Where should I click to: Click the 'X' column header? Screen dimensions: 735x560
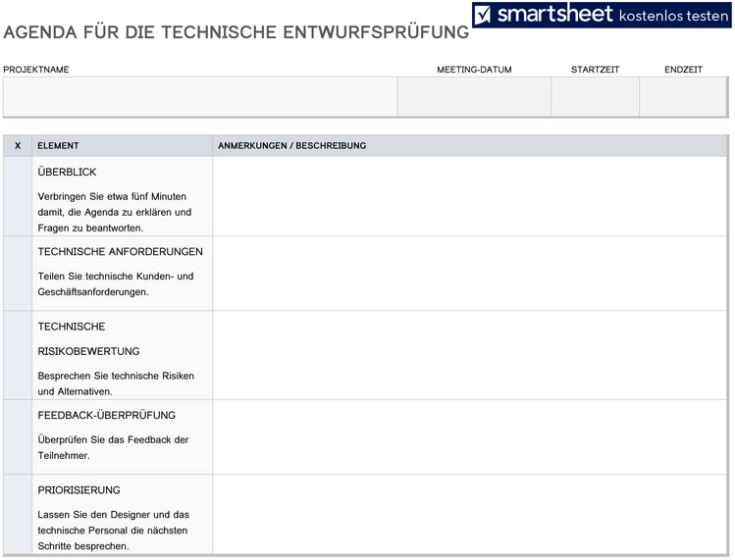18,146
